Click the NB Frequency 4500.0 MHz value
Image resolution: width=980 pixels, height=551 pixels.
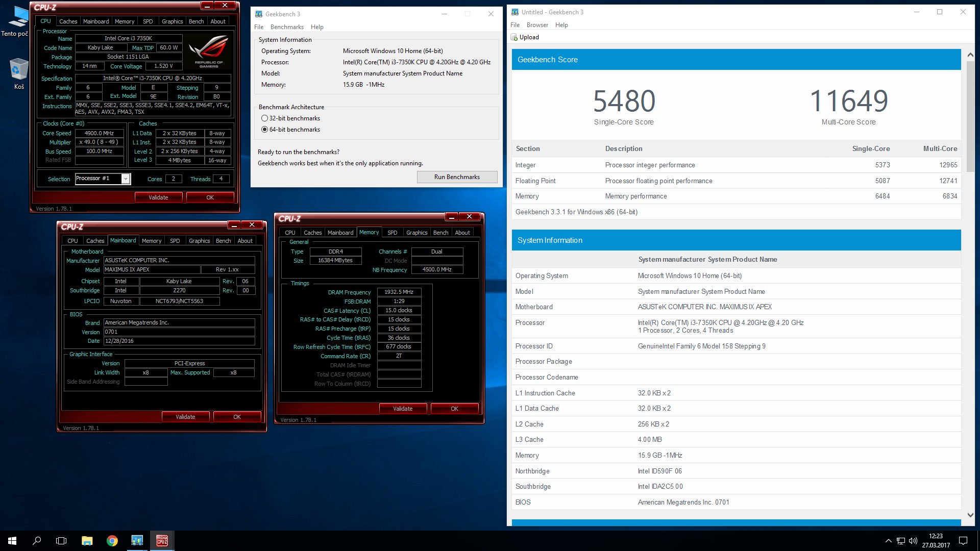(437, 270)
